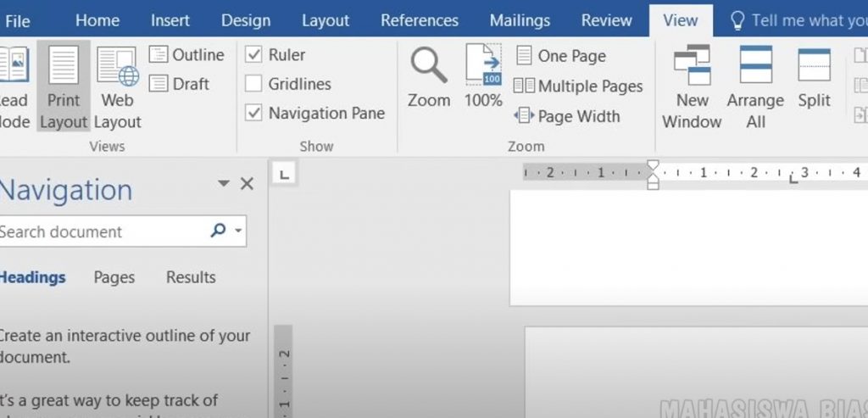
Task: Expand search options dropdown arrow
Action: coord(238,231)
